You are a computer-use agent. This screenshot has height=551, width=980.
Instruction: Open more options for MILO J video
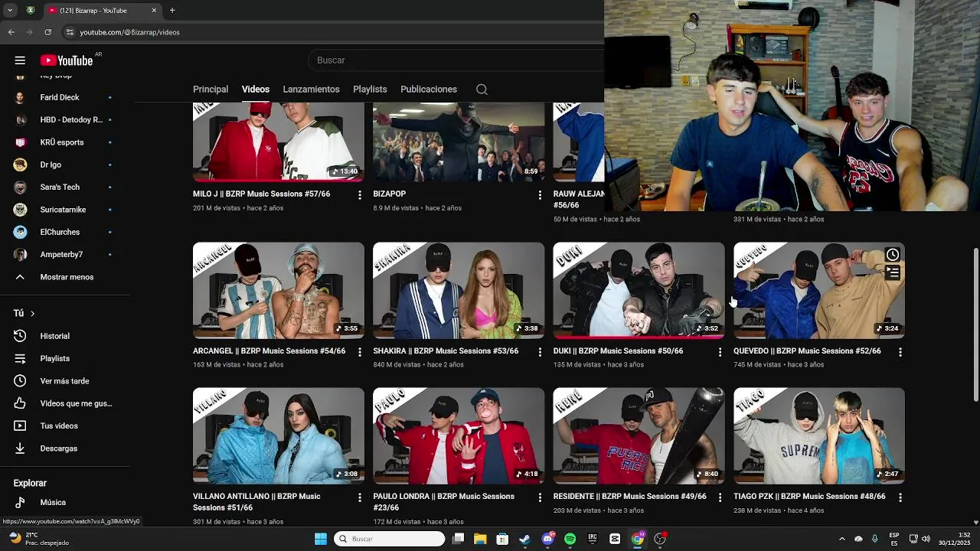coord(359,195)
